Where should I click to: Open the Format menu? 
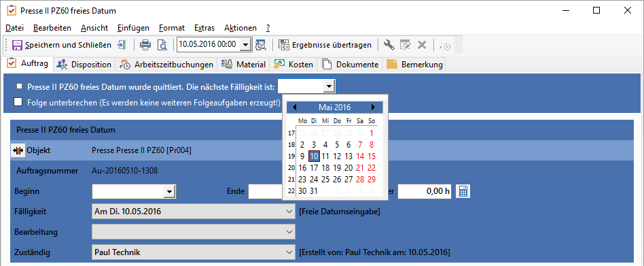(x=172, y=28)
